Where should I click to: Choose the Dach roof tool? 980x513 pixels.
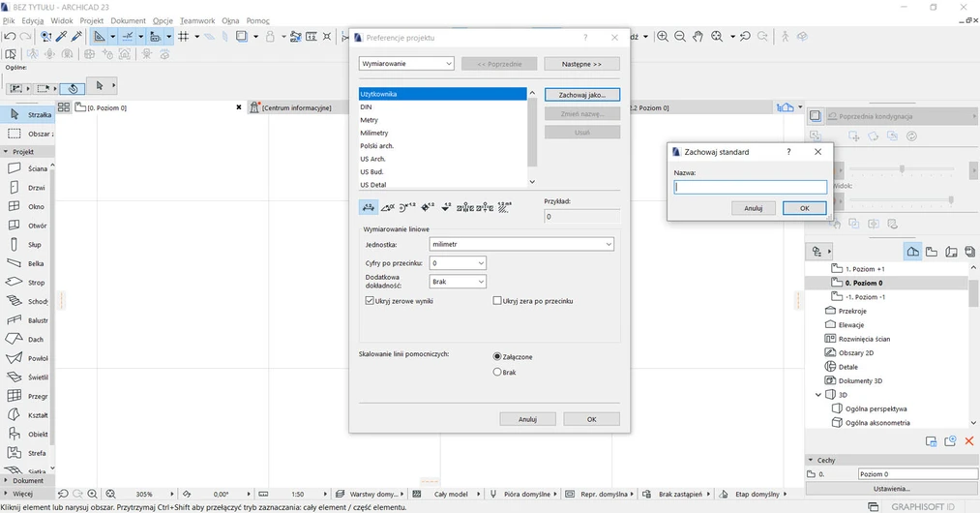[x=27, y=340]
